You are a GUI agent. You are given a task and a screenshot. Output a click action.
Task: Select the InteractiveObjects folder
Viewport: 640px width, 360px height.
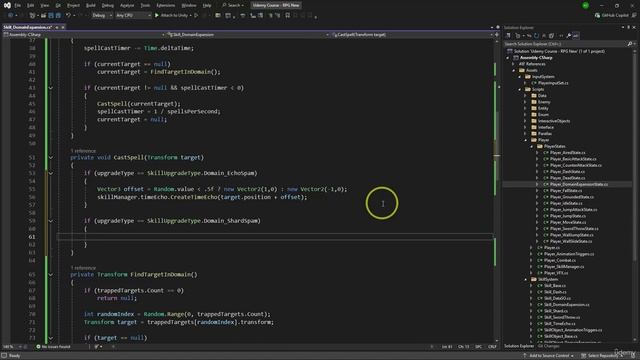coord(553,121)
